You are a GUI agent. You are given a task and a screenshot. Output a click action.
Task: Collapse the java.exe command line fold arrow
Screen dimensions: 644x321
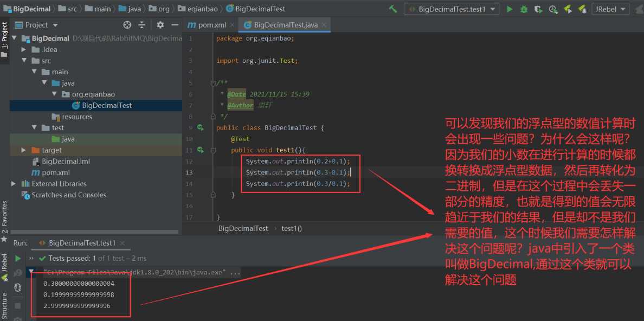tap(31, 272)
